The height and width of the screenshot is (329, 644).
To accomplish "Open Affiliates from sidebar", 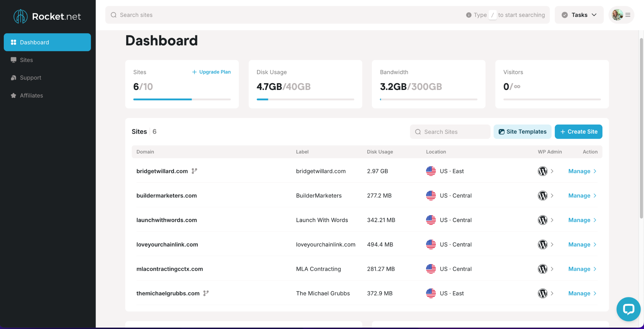I will pos(47,95).
